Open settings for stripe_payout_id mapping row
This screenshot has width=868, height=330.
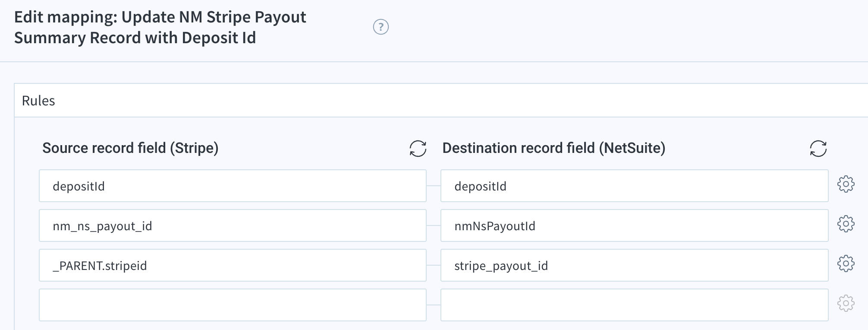point(846,264)
